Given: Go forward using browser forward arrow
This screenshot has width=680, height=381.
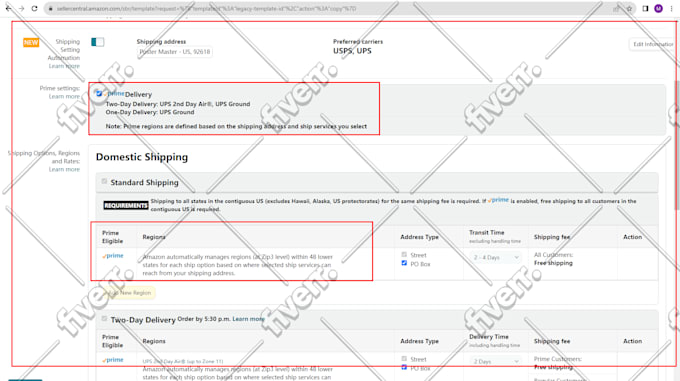Looking at the screenshot, I should [21, 9].
